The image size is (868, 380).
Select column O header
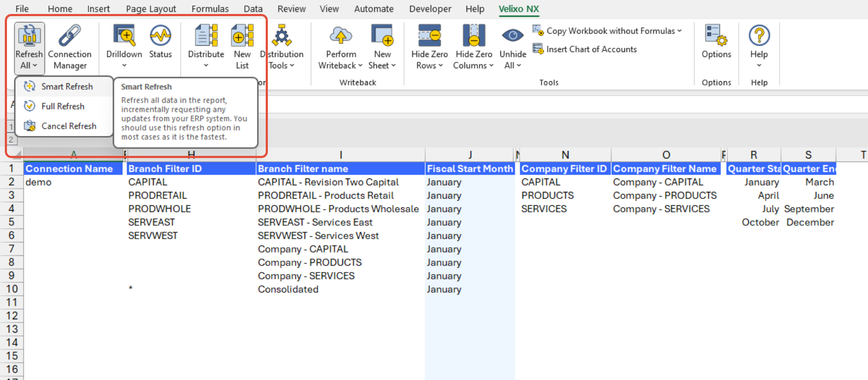(x=666, y=155)
